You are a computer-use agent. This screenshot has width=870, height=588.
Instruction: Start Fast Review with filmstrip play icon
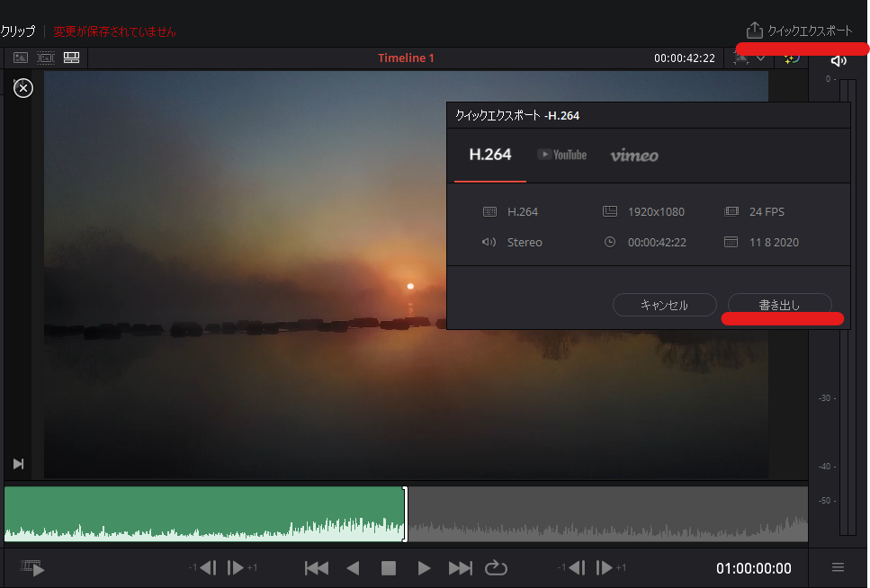click(x=32, y=568)
